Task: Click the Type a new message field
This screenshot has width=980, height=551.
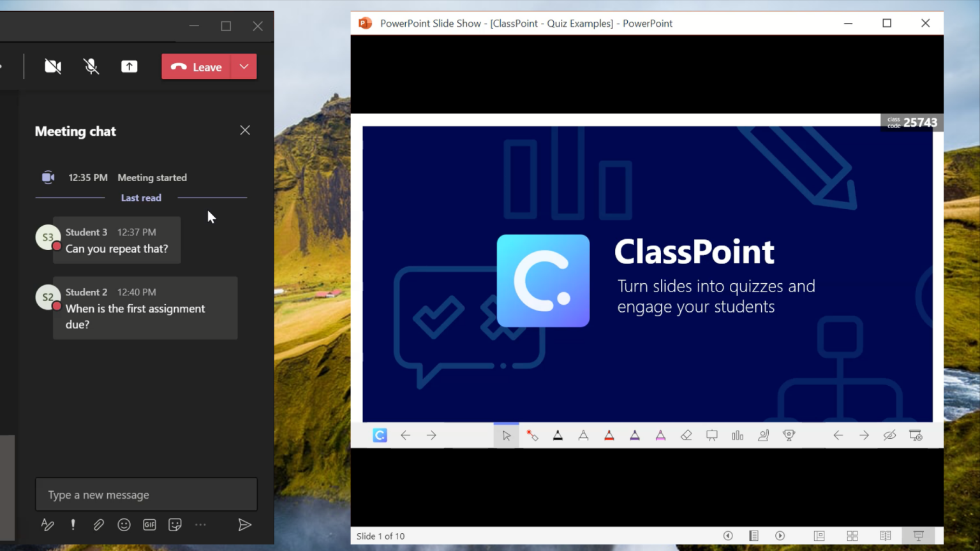Action: tap(145, 494)
